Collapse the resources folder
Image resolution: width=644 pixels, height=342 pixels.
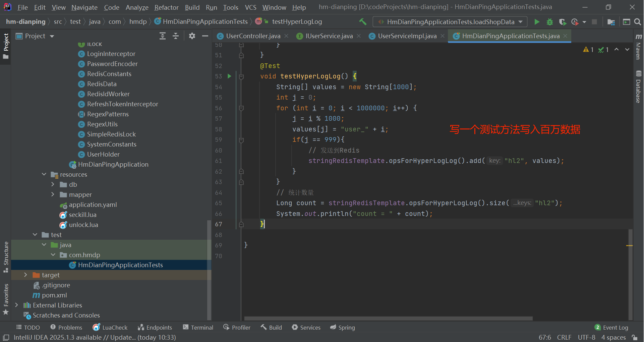pyautogui.click(x=44, y=174)
